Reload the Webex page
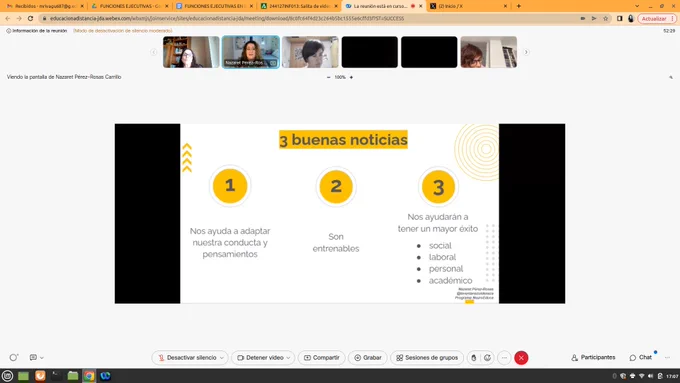The height and width of the screenshot is (383, 680). [30, 19]
